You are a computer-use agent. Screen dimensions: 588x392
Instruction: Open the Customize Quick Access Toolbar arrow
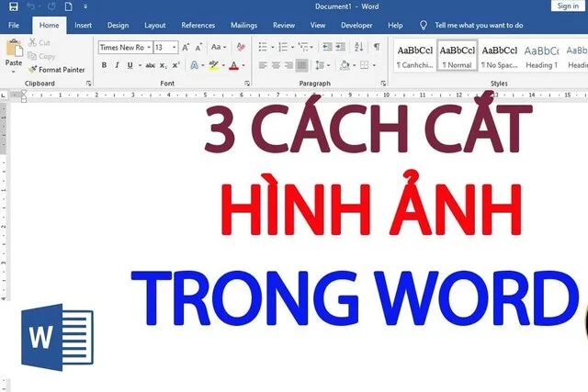pyautogui.click(x=85, y=6)
